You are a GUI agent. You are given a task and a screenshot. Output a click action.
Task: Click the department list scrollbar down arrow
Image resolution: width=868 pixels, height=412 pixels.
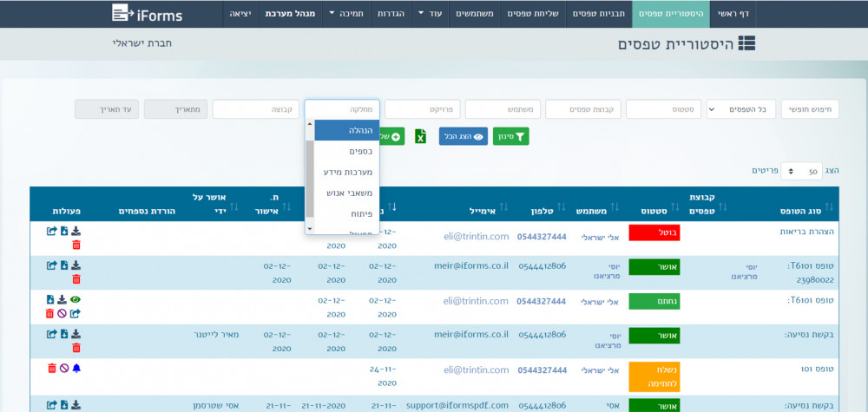(310, 229)
